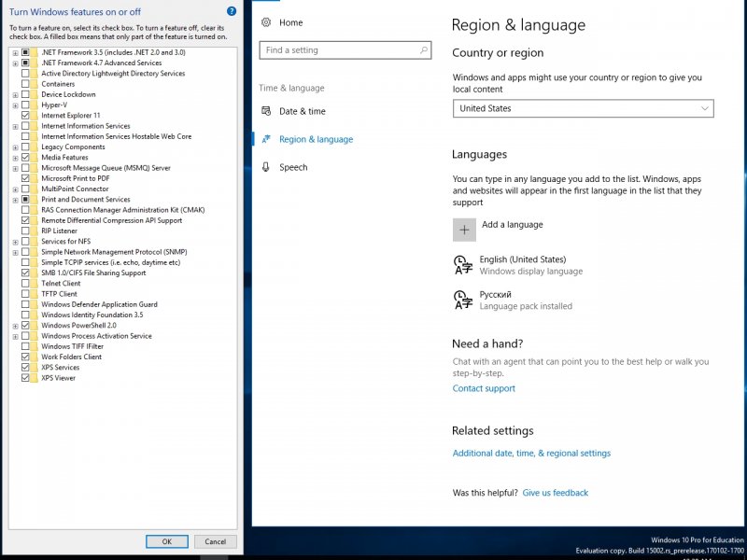Click folder icon beside Work Folders Client
The height and width of the screenshot is (560, 747).
(35, 357)
